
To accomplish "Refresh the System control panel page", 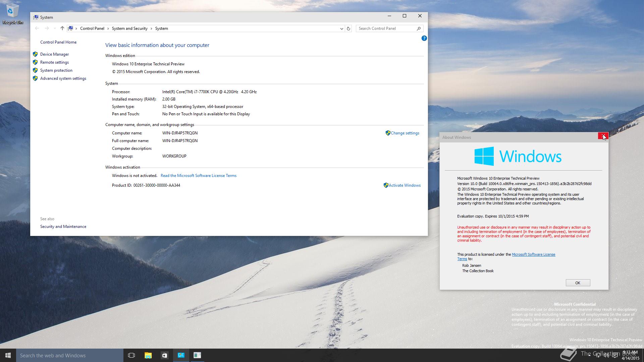I will coord(348,28).
